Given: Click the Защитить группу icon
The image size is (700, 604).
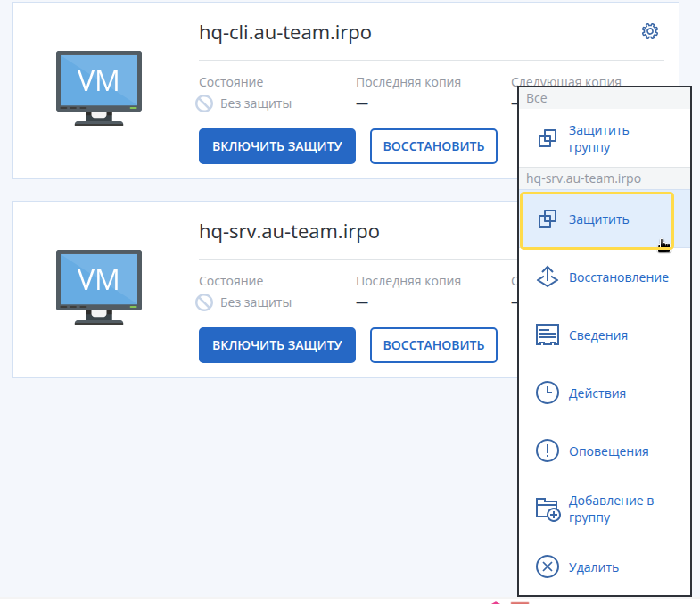Looking at the screenshot, I should click(x=547, y=138).
